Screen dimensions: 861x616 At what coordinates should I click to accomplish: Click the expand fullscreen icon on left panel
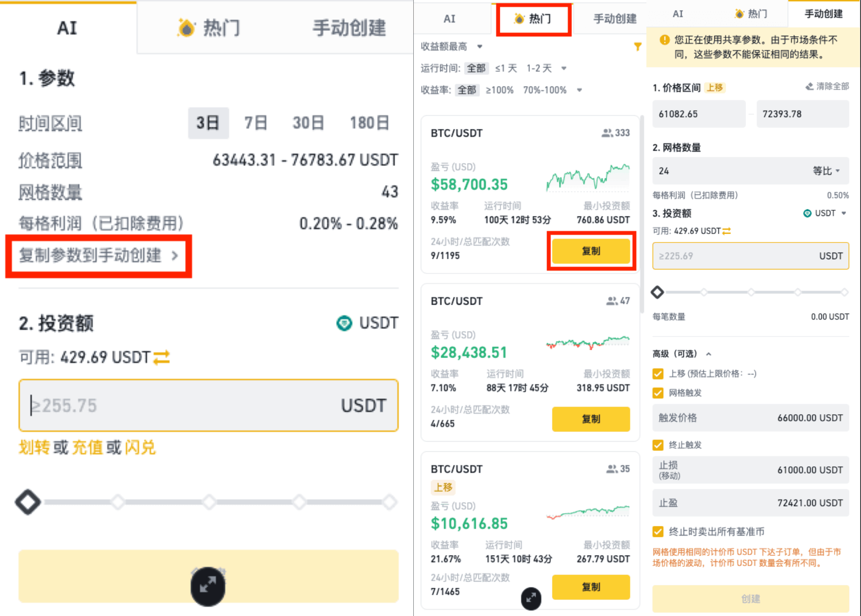(208, 586)
